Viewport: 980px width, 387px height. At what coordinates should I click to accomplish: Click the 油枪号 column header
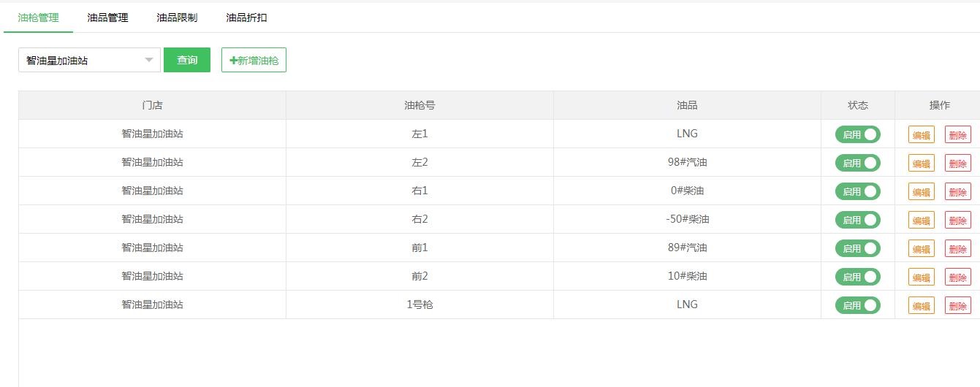point(419,105)
